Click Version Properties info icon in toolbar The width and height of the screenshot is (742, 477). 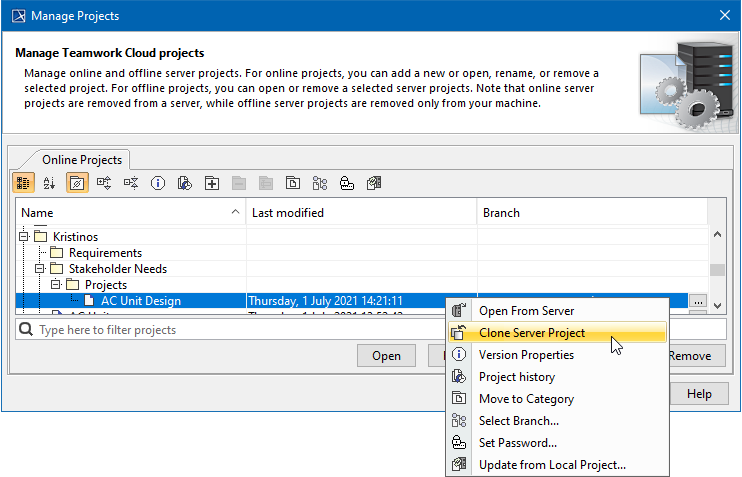tap(157, 183)
